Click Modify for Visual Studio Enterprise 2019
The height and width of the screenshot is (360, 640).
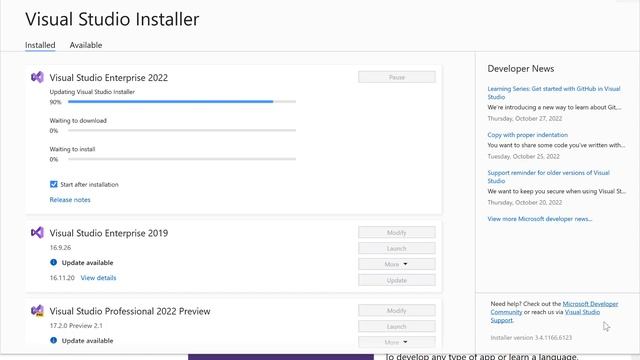pyautogui.click(x=397, y=233)
